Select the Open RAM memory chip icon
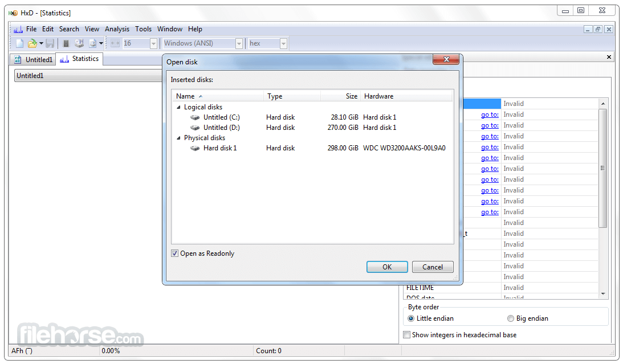The height and width of the screenshot is (364, 623). [66, 43]
